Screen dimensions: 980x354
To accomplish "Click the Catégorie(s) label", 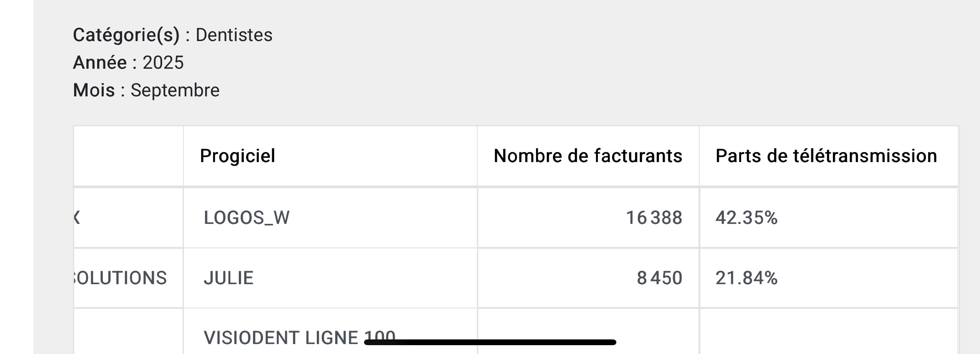I will [126, 35].
